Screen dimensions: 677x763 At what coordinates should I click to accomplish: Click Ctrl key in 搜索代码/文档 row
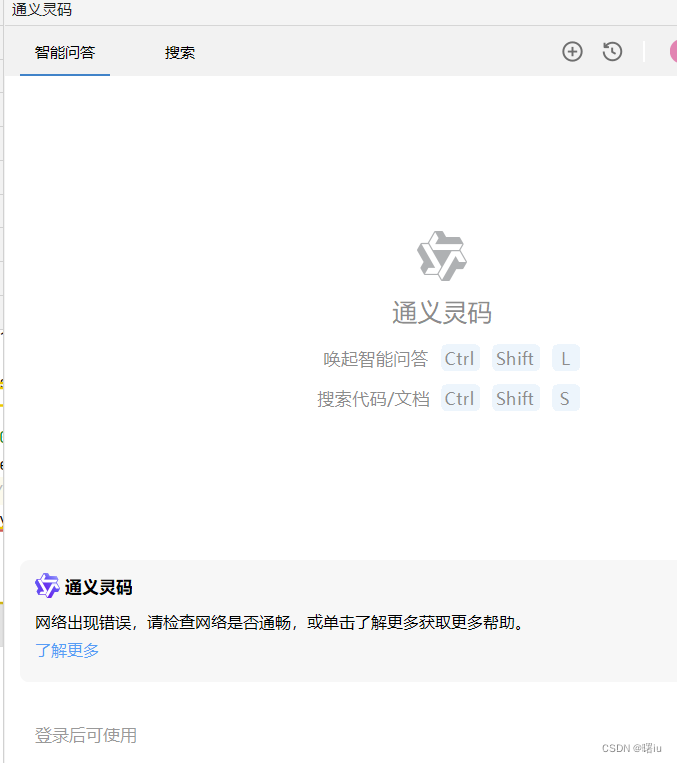coord(460,398)
